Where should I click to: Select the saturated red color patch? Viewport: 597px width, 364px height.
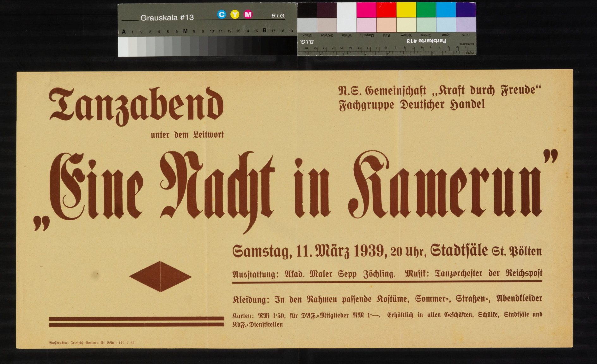pyautogui.click(x=386, y=10)
